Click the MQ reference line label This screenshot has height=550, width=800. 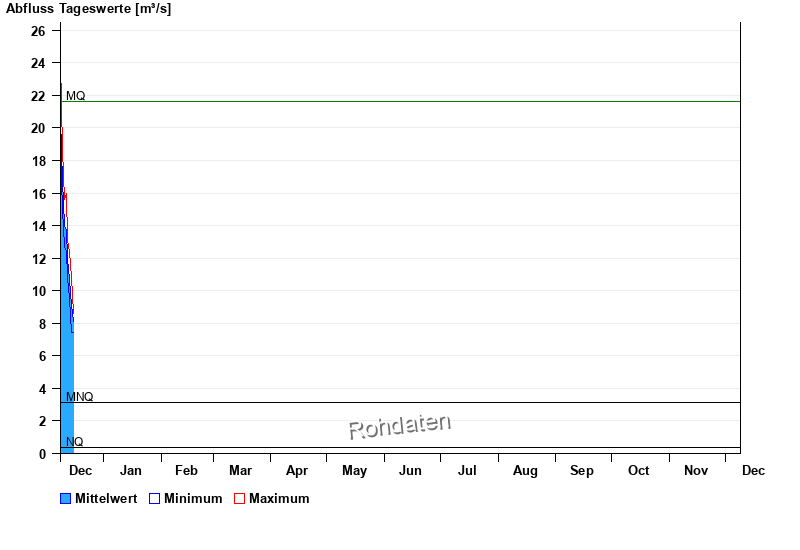coord(76,96)
